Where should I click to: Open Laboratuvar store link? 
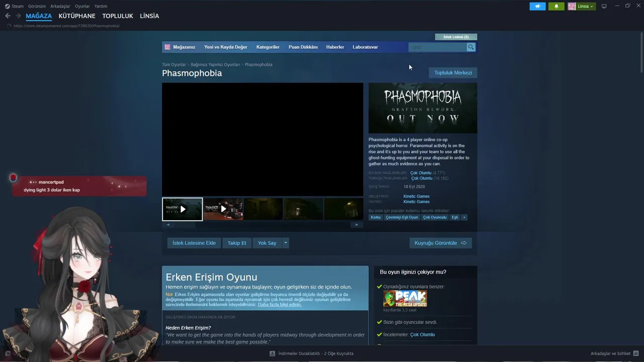tap(365, 47)
